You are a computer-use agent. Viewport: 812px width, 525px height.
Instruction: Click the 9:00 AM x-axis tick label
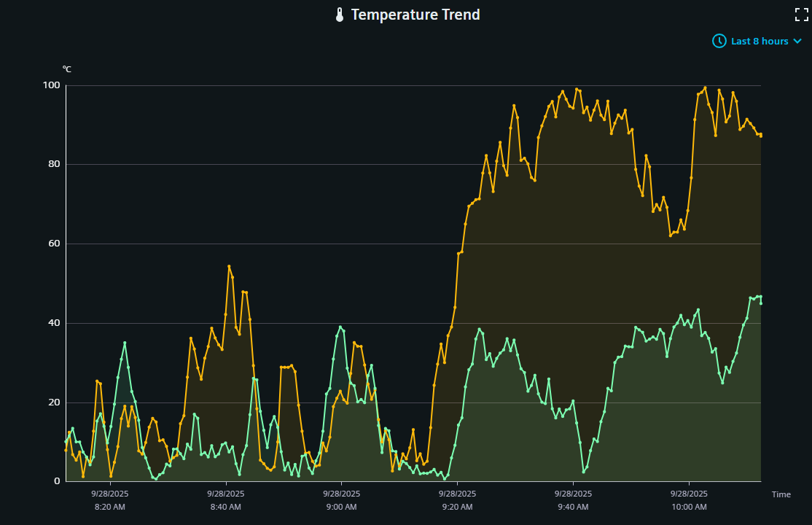(341, 500)
